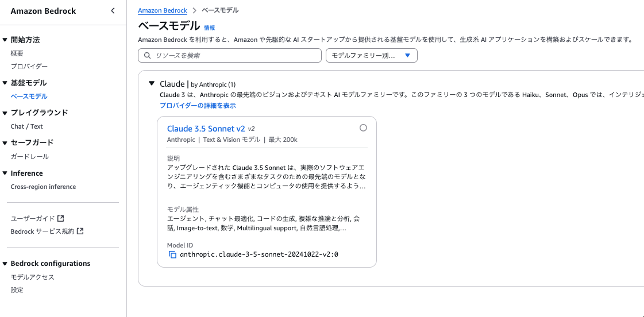Collapse the 基盤モデル section
644x317 pixels.
(x=5, y=83)
